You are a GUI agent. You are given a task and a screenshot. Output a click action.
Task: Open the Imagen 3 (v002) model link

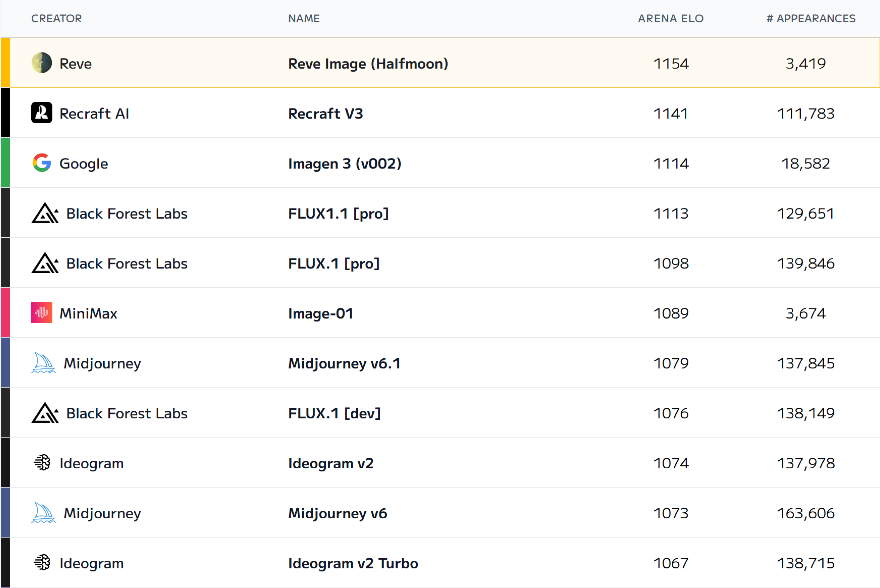click(x=345, y=164)
